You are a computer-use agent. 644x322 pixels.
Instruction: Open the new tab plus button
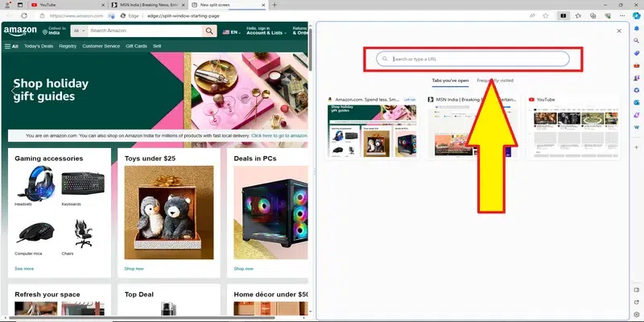(x=275, y=5)
